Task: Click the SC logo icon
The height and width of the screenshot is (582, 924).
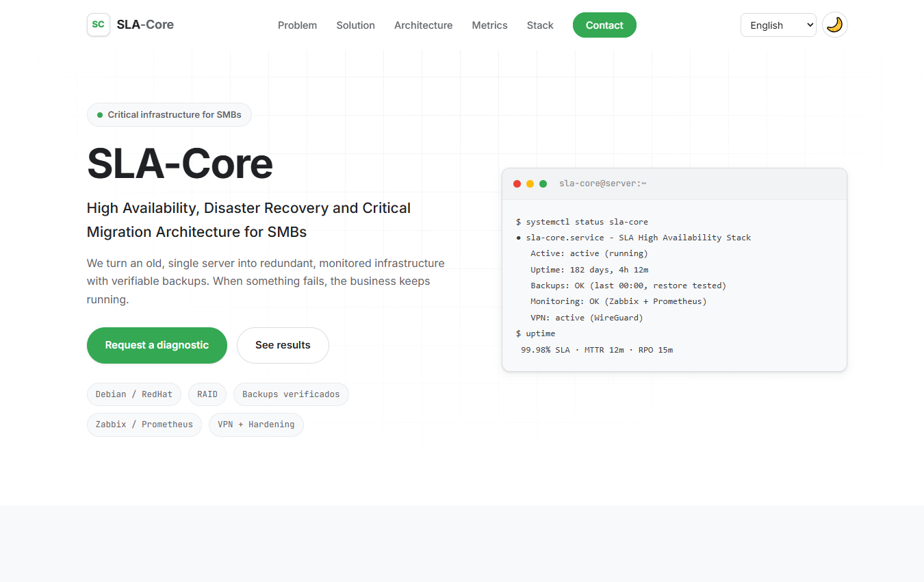Action: click(x=99, y=25)
